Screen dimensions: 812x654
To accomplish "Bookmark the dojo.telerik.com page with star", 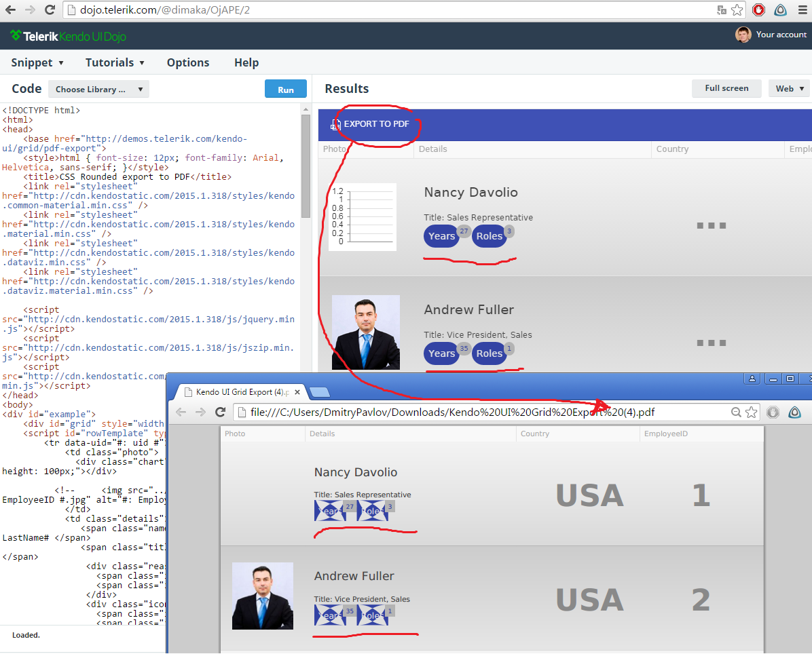I will click(737, 9).
